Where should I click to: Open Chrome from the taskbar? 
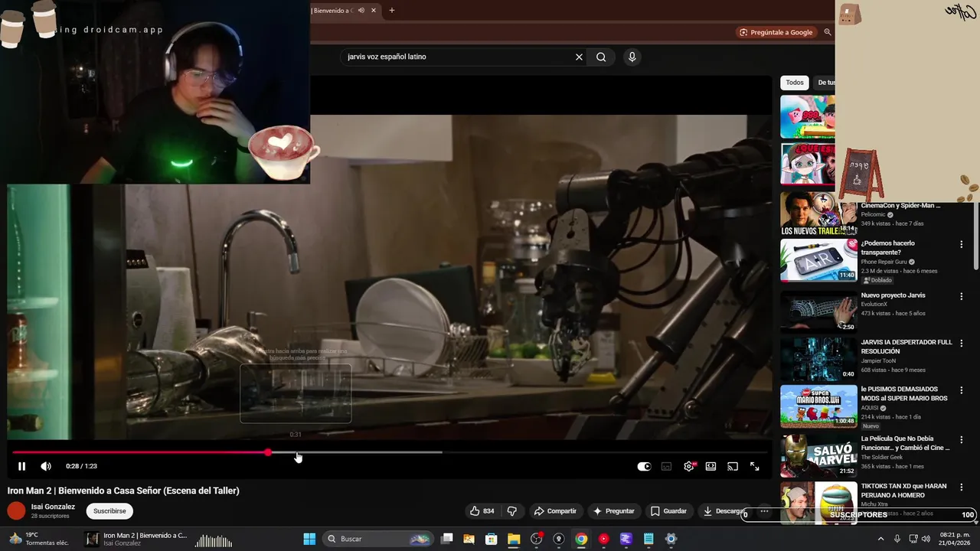coord(581,539)
